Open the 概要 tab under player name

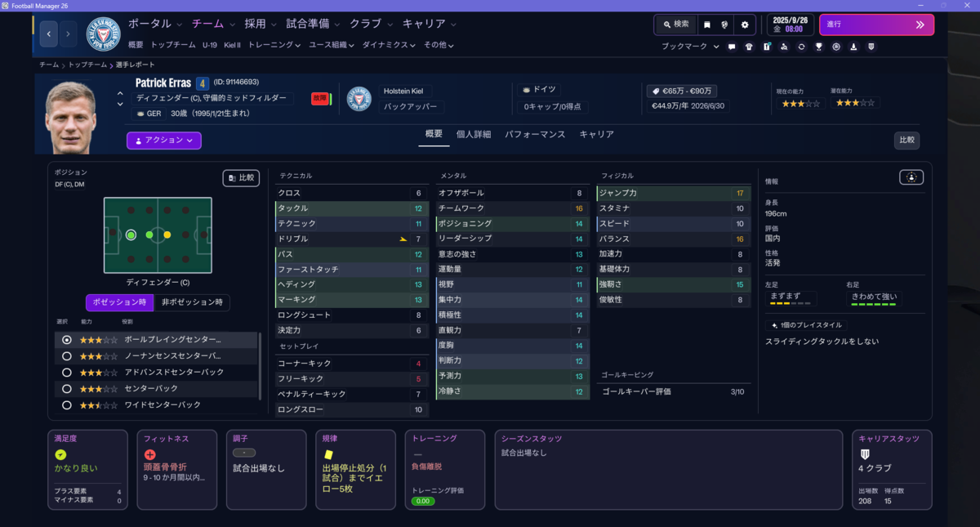(x=434, y=134)
